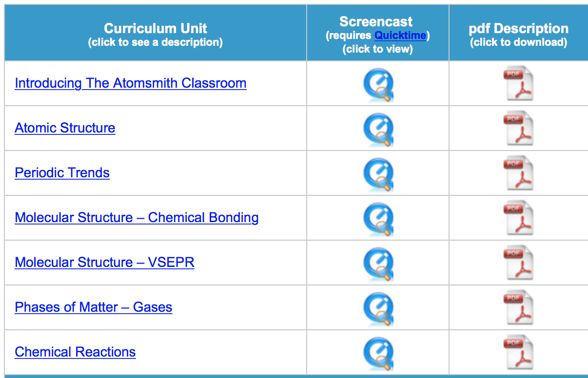Download the Atomic Structure PDF description
This screenshot has height=378, width=588.
(518, 130)
